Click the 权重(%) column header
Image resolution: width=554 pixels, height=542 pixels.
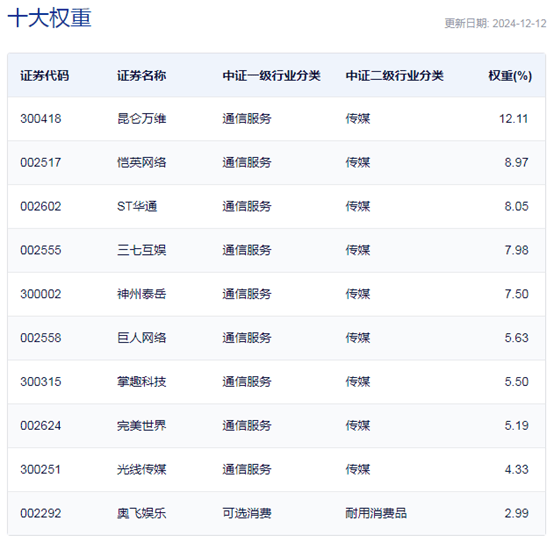pos(510,76)
